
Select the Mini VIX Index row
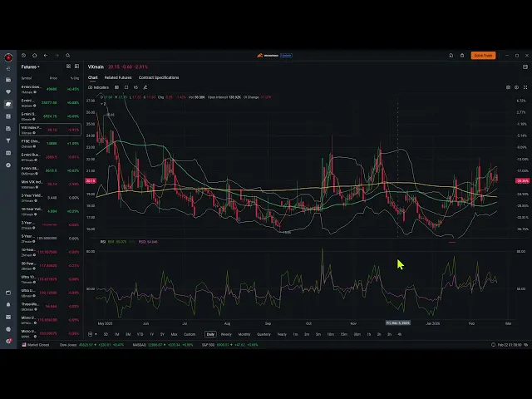pos(50,185)
